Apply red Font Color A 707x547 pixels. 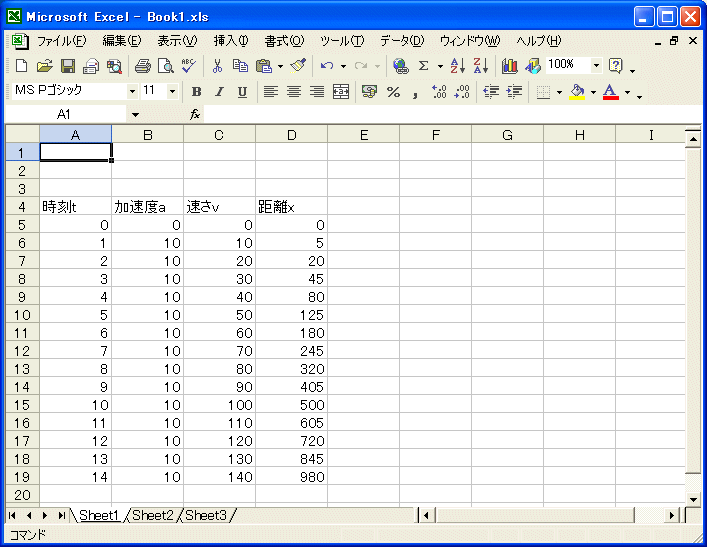click(611, 92)
